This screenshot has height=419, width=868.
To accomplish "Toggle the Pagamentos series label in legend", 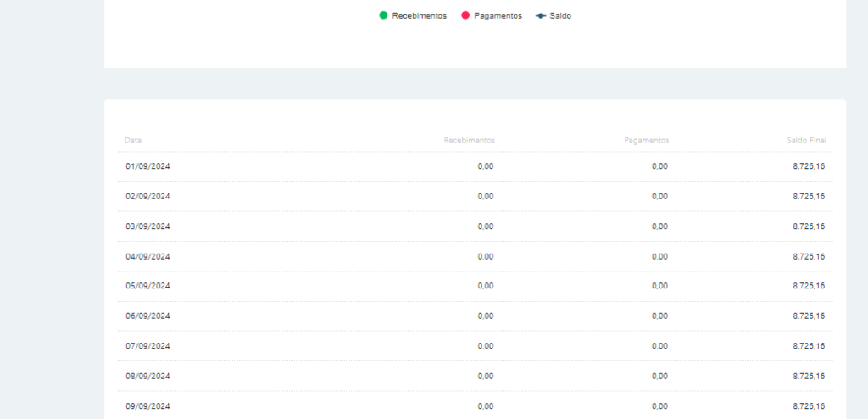I will [x=498, y=15].
